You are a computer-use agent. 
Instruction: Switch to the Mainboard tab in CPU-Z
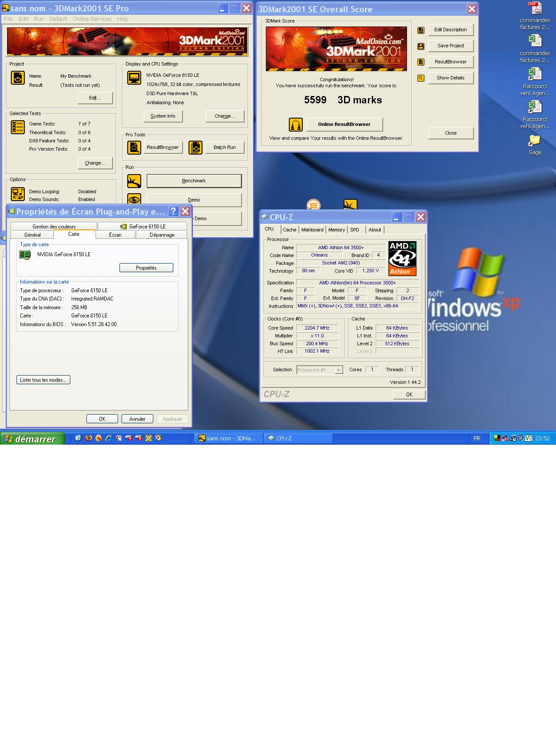(312, 230)
